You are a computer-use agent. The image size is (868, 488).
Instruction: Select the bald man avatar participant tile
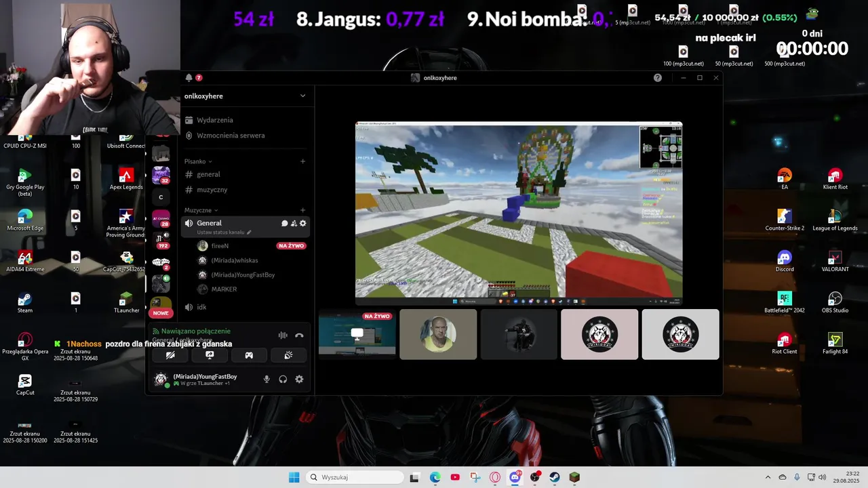[x=438, y=334]
